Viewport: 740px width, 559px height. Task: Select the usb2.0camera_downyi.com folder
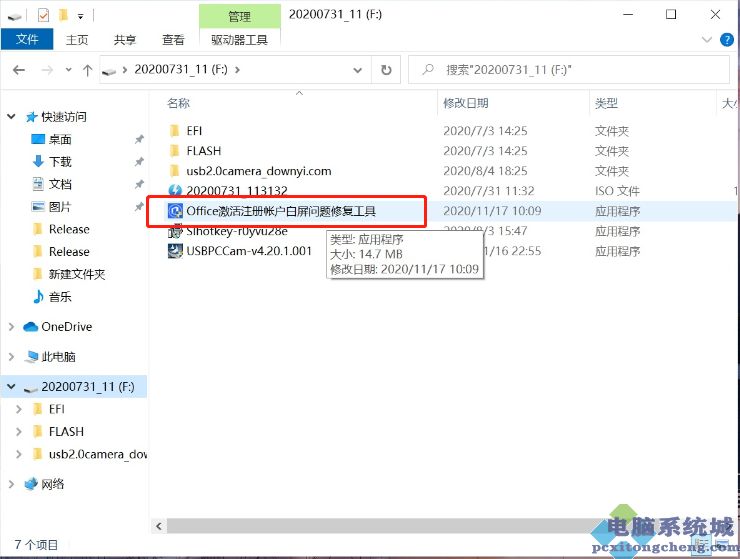(258, 171)
